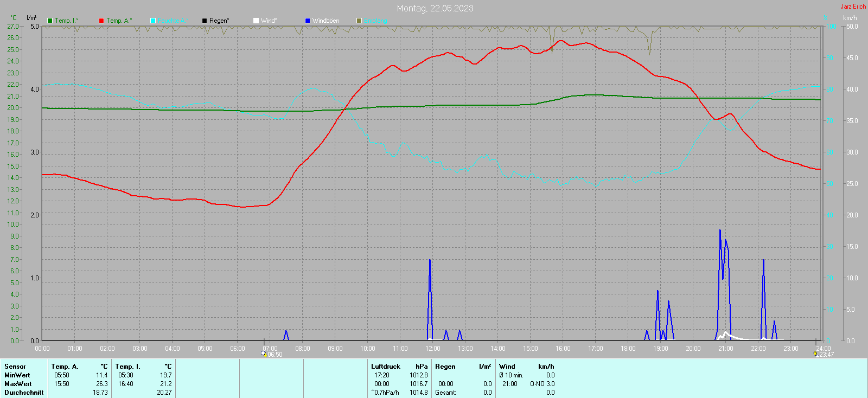Click the green Temp. I. legend swatch
Screen dimensions: 868x398
pyautogui.click(x=50, y=21)
